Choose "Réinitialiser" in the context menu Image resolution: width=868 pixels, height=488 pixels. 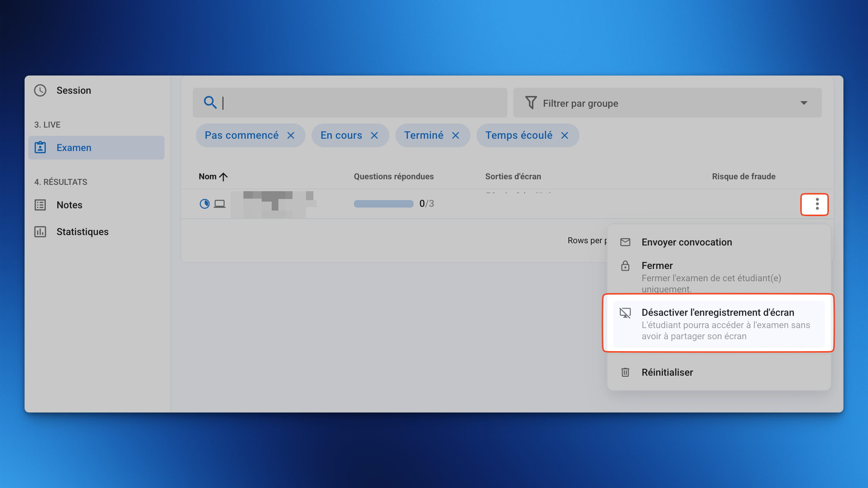pyautogui.click(x=667, y=372)
